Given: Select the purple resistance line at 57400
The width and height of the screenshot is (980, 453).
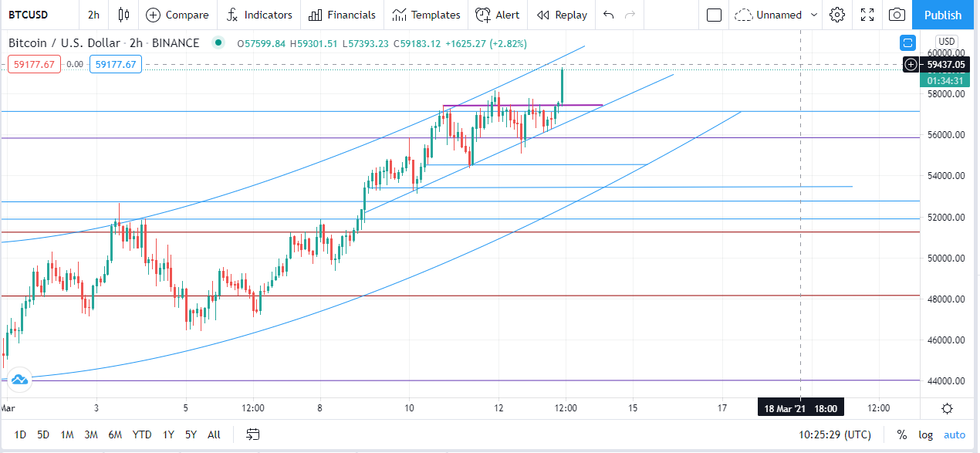Looking at the screenshot, I should pos(522,105).
